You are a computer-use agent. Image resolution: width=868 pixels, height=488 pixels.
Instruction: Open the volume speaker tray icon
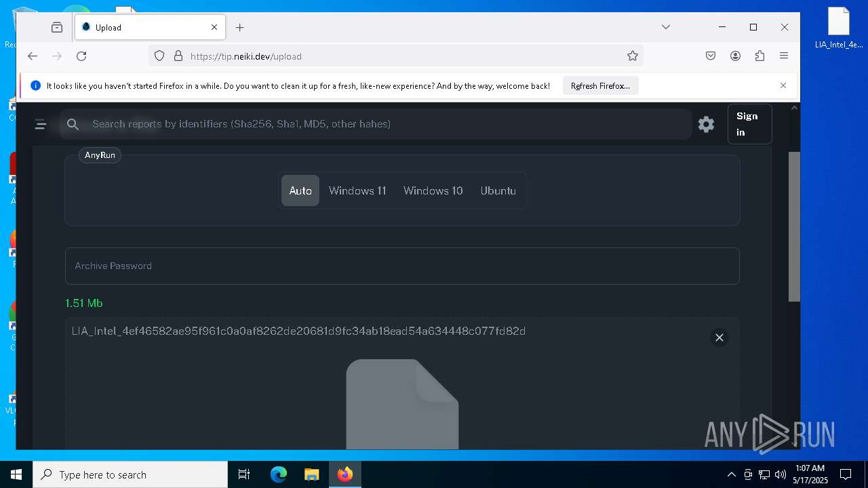click(x=780, y=474)
